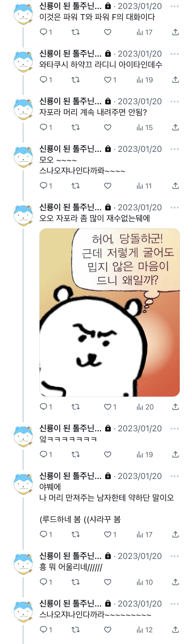Reply to the tweet '이것은 파워 T와 파워 F의 대화이다'
This screenshot has height=644, width=192.
point(46,32)
